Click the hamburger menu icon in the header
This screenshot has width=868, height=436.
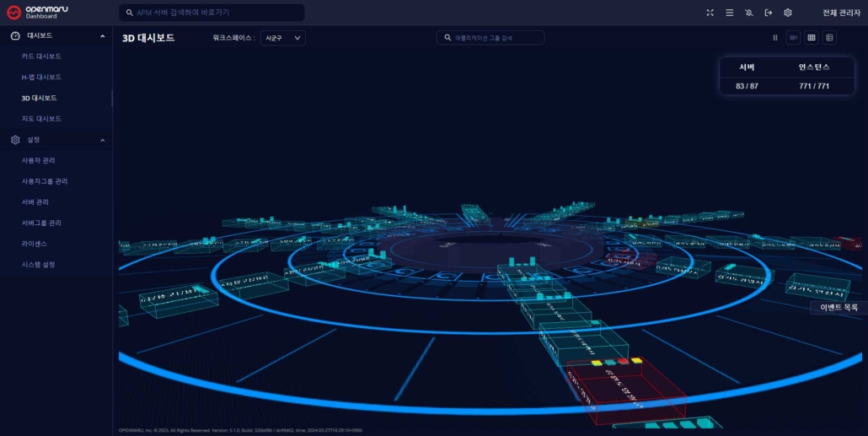click(x=729, y=13)
